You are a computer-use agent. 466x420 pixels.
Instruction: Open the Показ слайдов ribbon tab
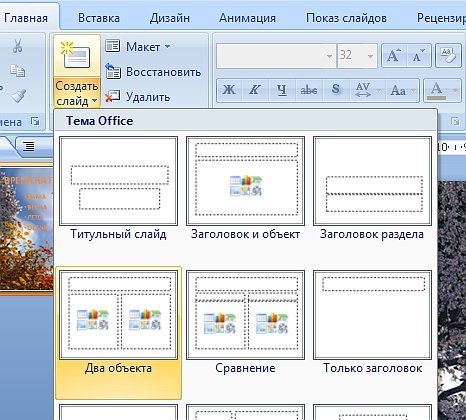pos(346,18)
